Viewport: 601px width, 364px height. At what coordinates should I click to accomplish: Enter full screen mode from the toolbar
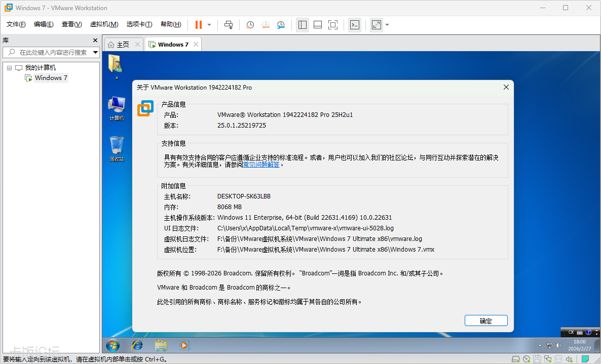click(333, 24)
